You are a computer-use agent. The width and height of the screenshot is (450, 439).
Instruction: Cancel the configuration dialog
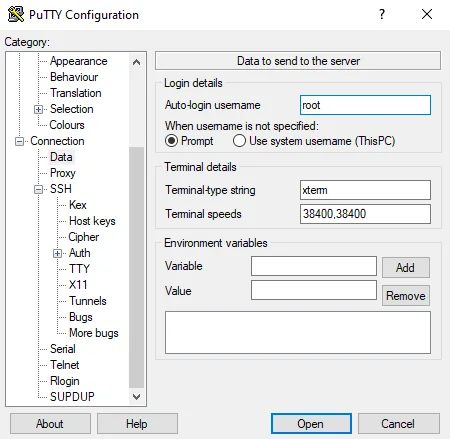pos(399,424)
